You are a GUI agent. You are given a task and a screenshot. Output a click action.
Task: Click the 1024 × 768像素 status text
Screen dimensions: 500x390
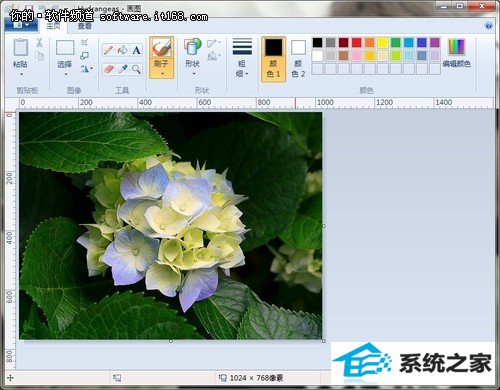[256, 378]
